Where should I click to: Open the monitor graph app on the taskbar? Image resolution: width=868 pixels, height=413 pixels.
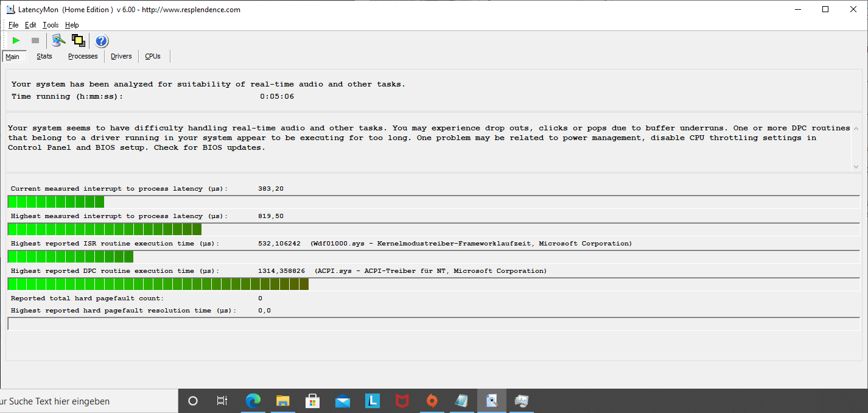(521, 401)
